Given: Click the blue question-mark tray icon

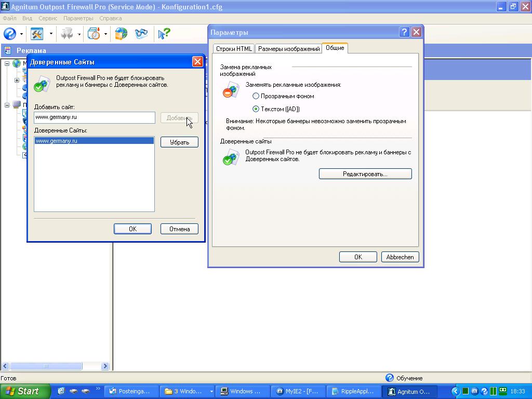Looking at the screenshot, I should pos(484,392).
